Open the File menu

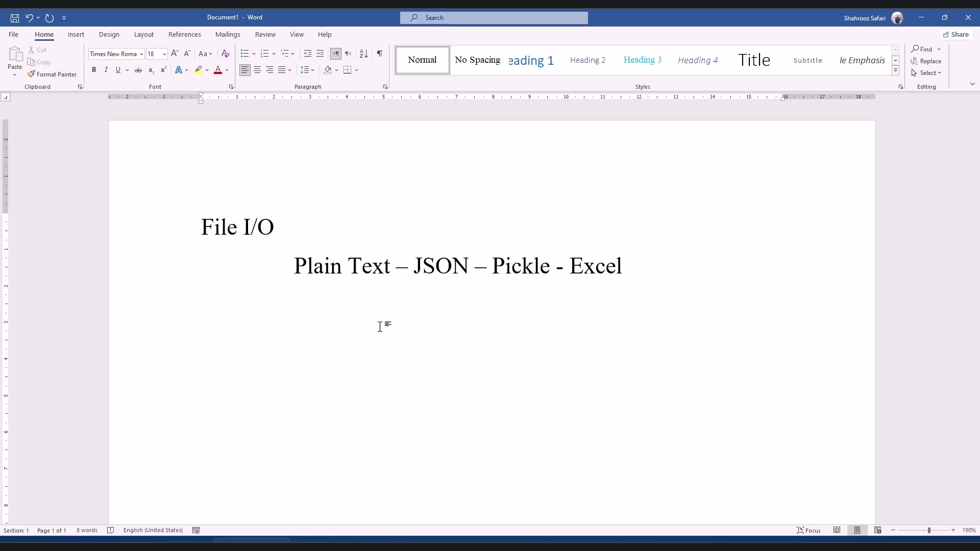tap(14, 35)
